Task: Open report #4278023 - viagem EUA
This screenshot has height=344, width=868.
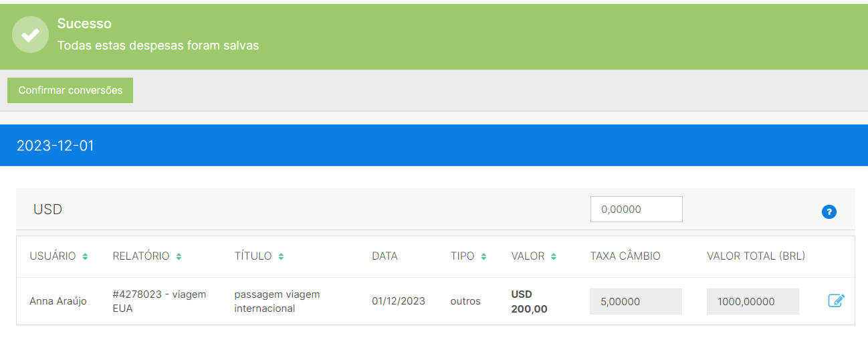Action: pos(159,301)
